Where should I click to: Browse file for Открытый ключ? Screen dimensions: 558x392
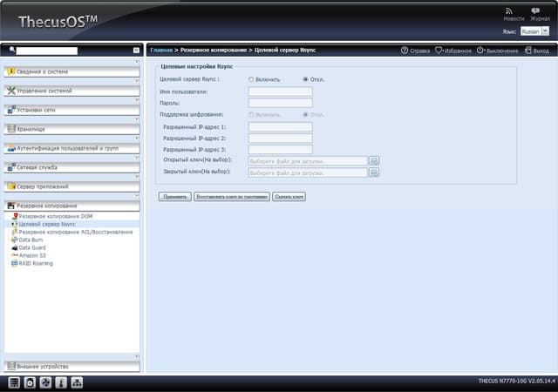(374, 161)
